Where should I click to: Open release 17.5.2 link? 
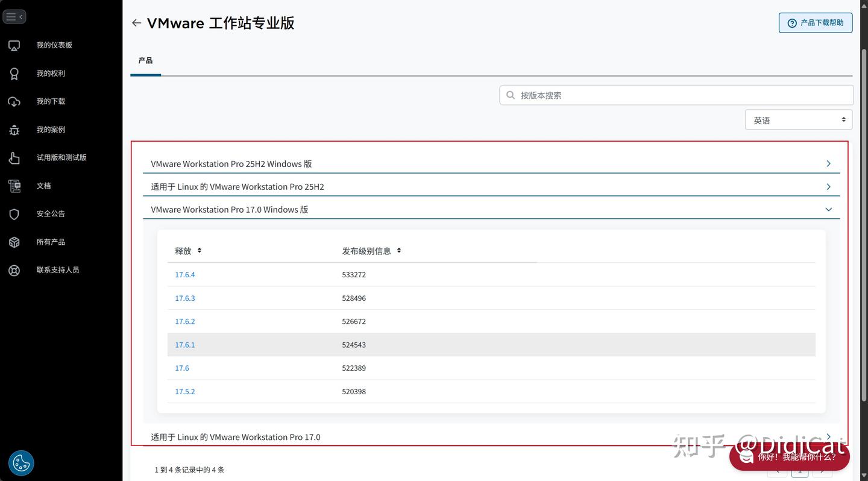click(x=185, y=391)
